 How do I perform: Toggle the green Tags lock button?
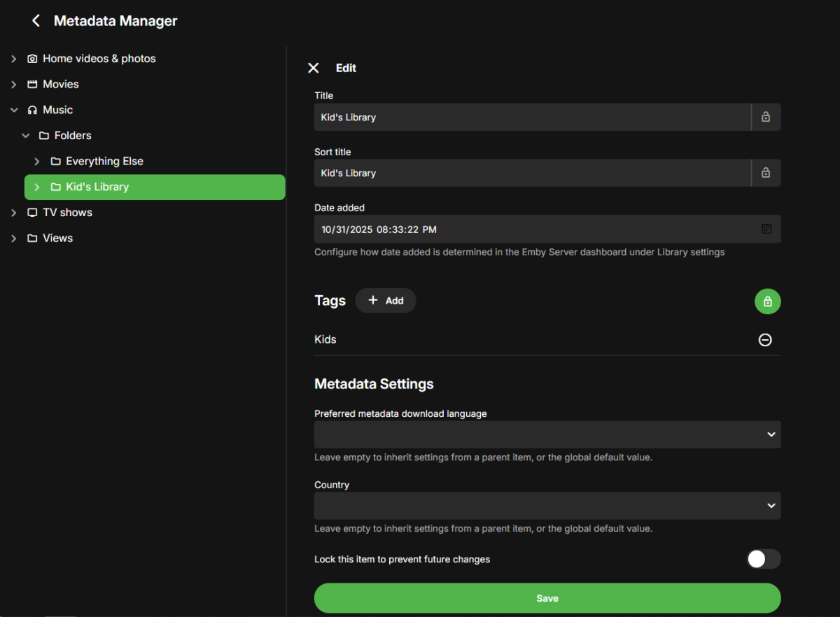(x=767, y=302)
